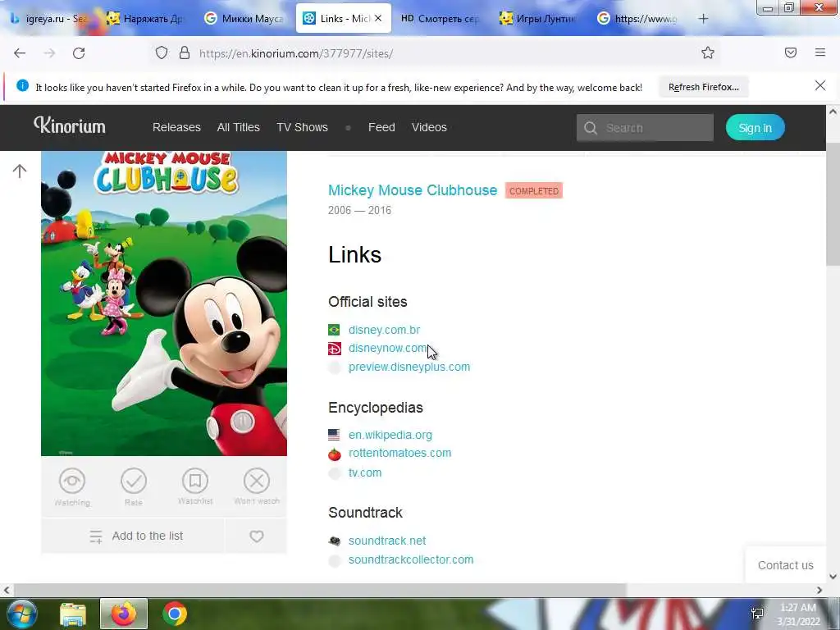The width and height of the screenshot is (840, 630).
Task: Add to Watchlist with bookmark icon
Action: [x=195, y=481]
